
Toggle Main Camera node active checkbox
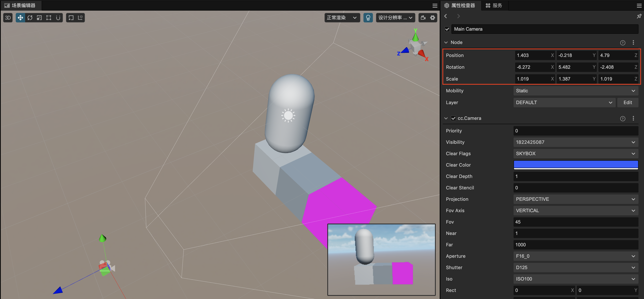click(447, 29)
